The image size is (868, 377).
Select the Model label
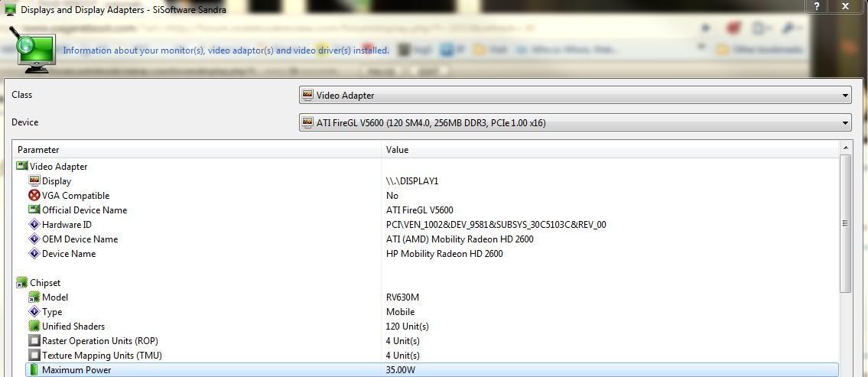[x=55, y=297]
